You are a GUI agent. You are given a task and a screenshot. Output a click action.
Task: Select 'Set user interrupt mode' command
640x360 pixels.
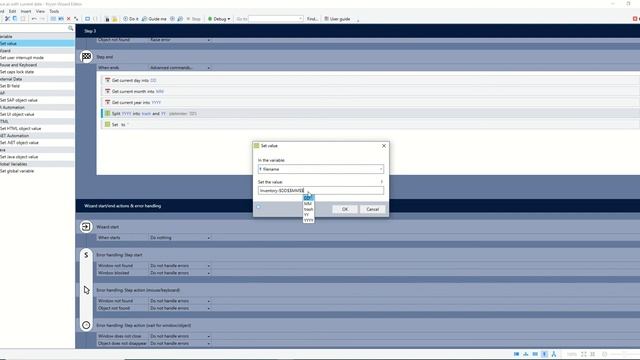tap(37, 58)
